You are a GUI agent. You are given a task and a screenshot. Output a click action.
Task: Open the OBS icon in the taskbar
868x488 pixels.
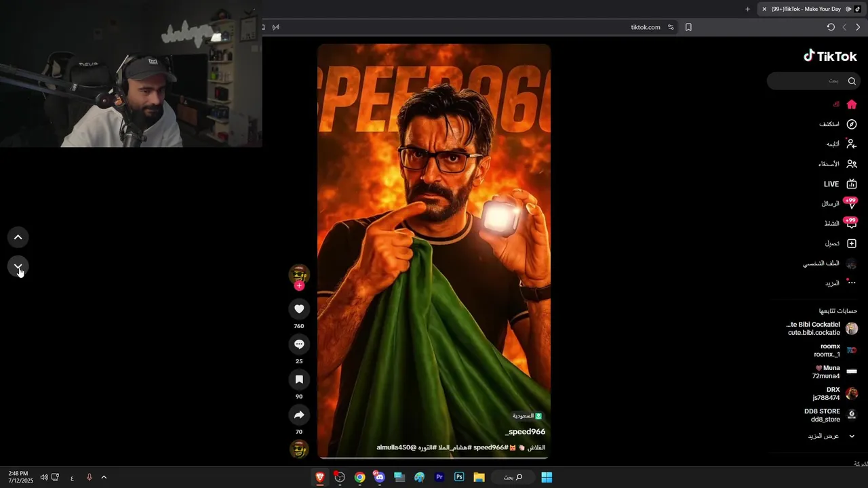point(340,477)
